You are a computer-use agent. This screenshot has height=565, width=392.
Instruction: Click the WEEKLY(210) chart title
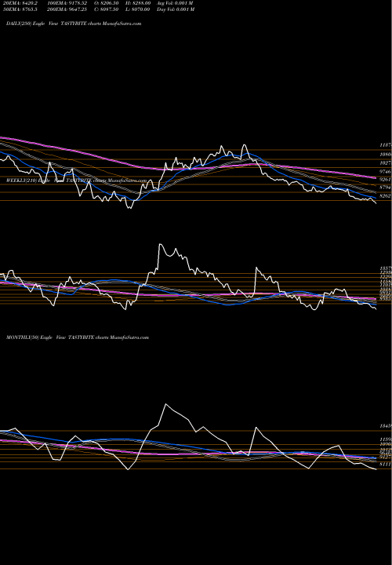tap(76, 181)
